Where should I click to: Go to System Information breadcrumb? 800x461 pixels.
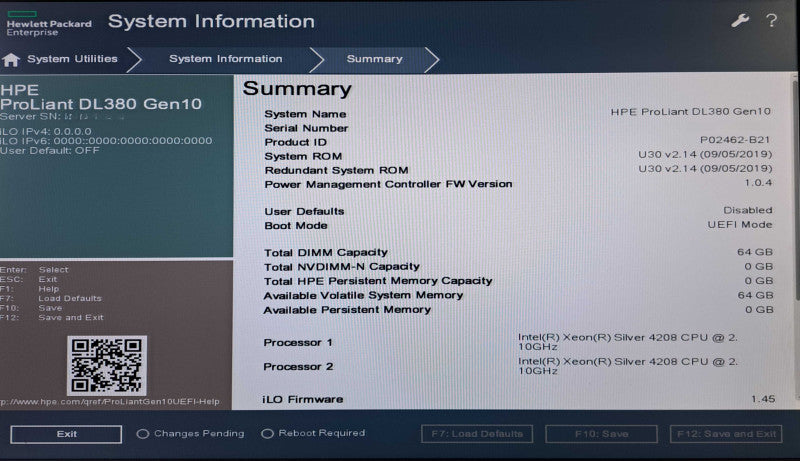coord(226,59)
